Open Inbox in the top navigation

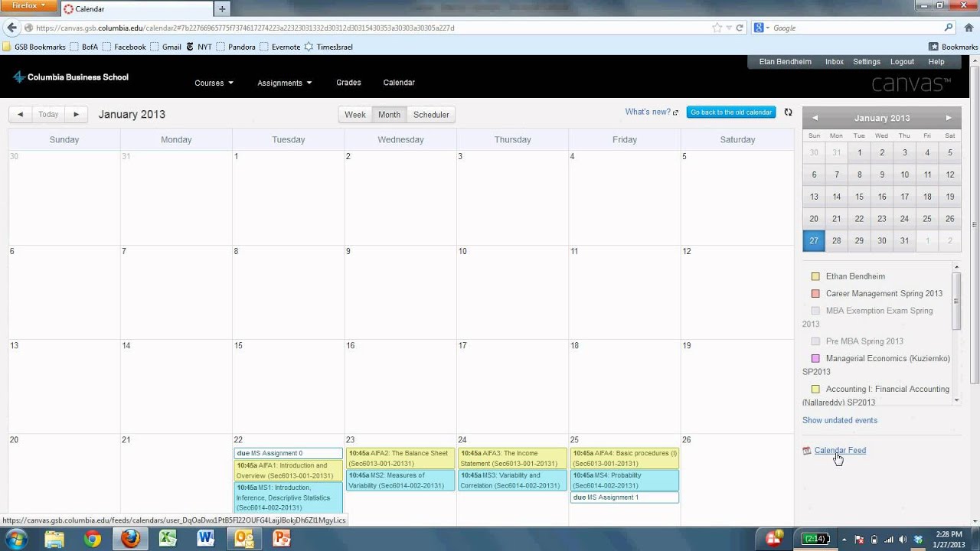click(x=835, y=62)
